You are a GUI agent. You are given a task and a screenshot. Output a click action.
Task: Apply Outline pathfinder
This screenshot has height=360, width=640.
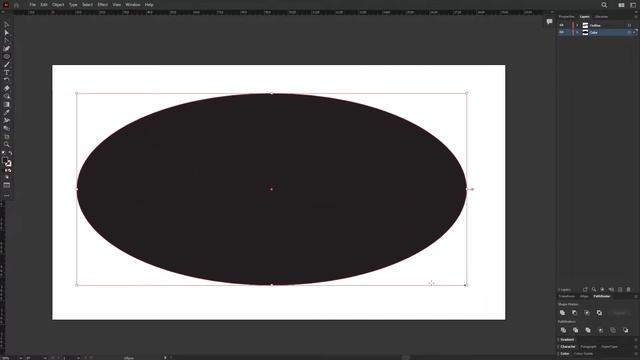coord(613,330)
